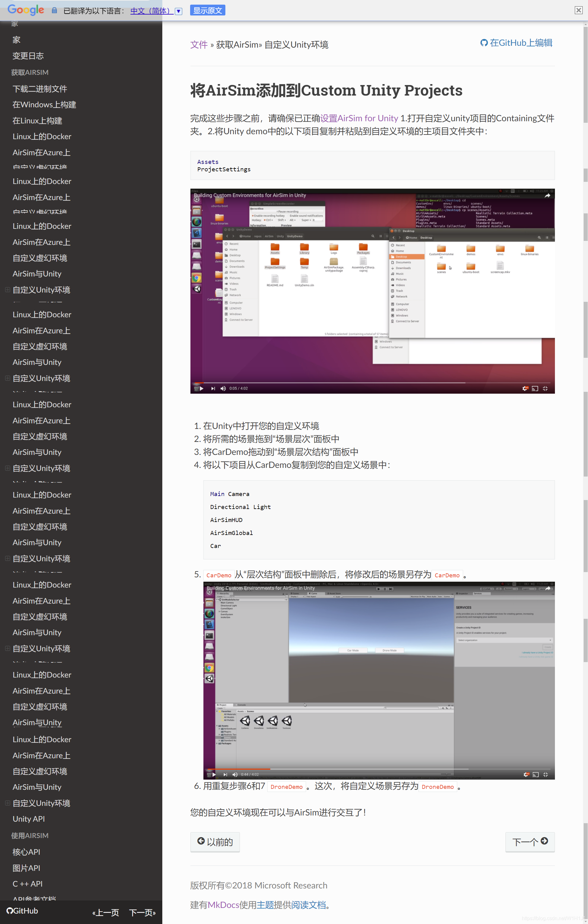588x924 pixels.
Task: Go to next page via 下一个 button
Action: tap(530, 842)
